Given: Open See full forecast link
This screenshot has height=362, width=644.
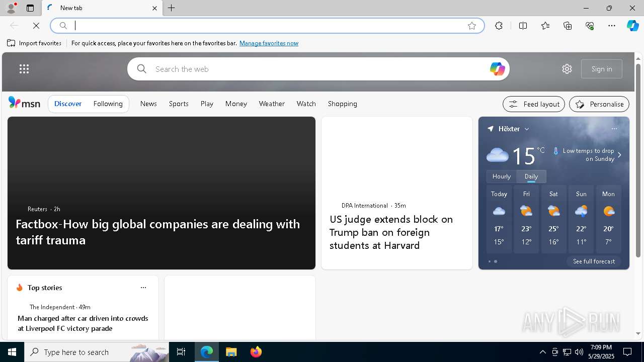Looking at the screenshot, I should tap(594, 261).
